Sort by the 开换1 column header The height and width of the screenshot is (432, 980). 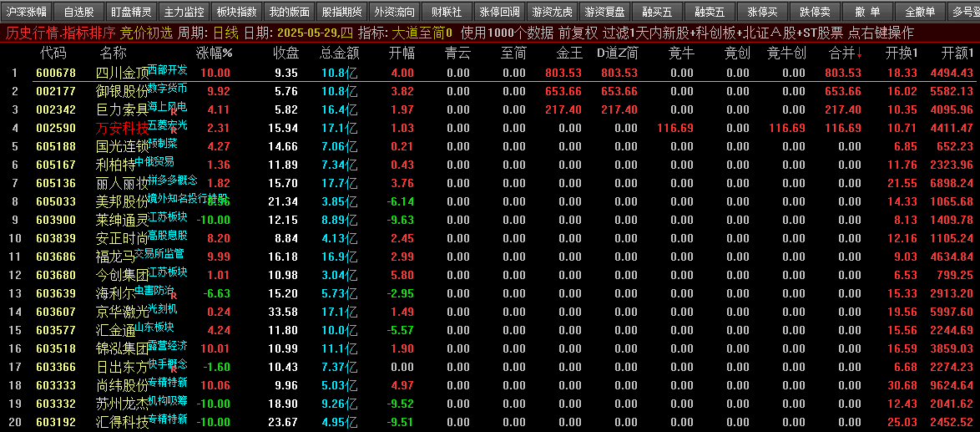902,53
